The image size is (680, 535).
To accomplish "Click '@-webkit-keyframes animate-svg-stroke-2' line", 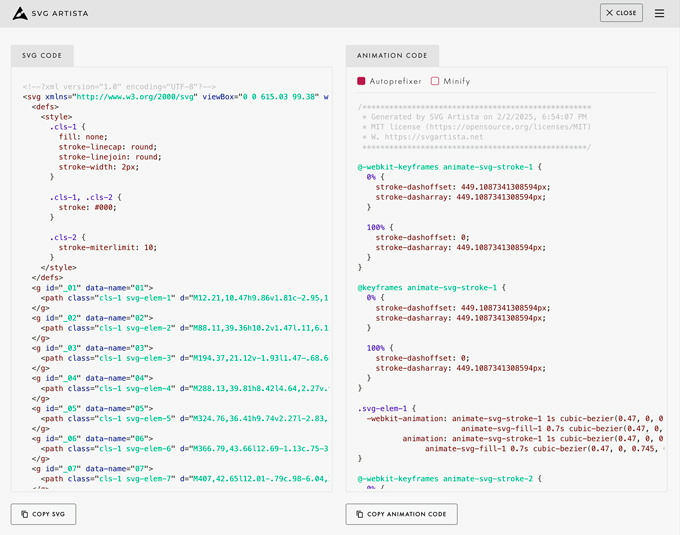I will coord(450,479).
